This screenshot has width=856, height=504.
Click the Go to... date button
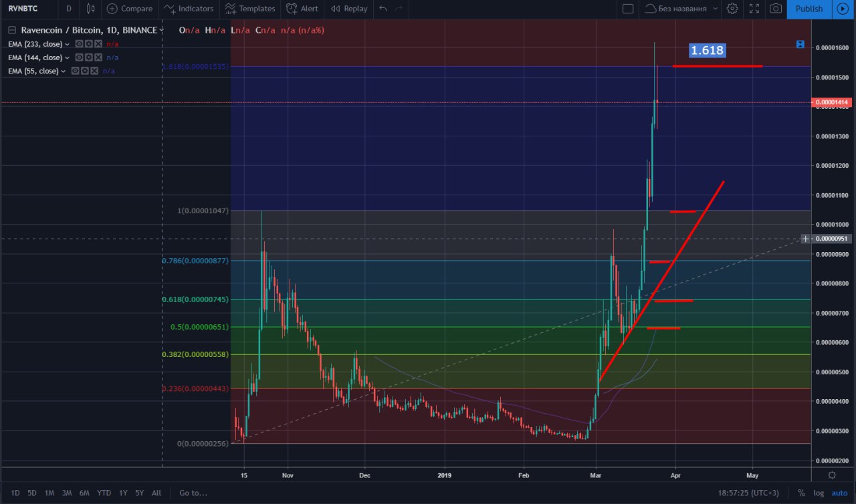tap(193, 493)
